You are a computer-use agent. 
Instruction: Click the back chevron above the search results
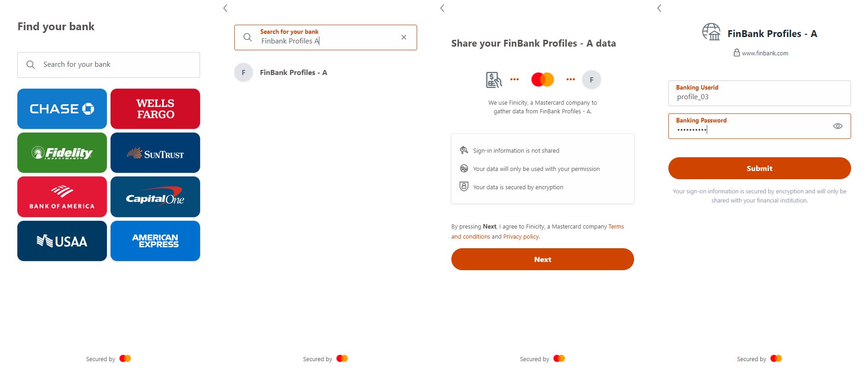225,8
